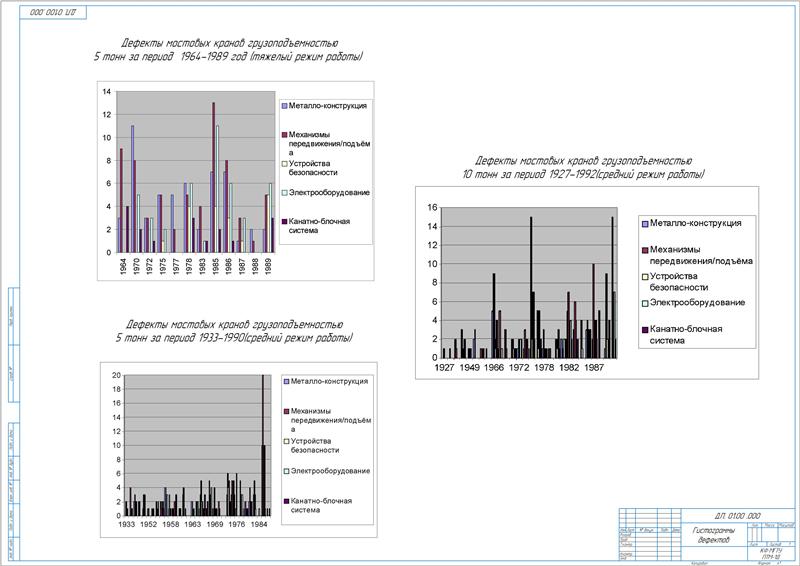Click the 1969 axis label in 1933–1990 chart
The width and height of the screenshot is (800, 566).
click(214, 524)
